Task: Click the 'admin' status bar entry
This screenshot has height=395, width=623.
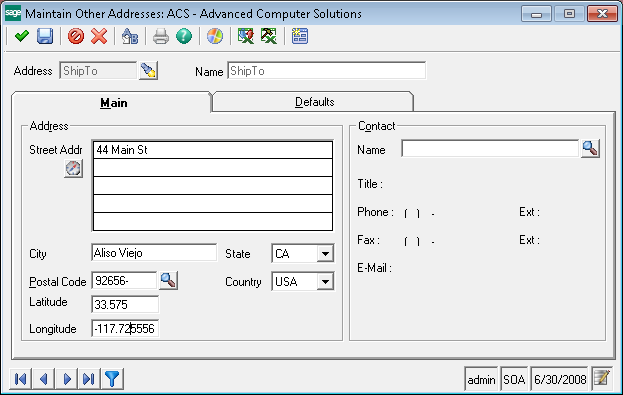Action: pyautogui.click(x=481, y=380)
